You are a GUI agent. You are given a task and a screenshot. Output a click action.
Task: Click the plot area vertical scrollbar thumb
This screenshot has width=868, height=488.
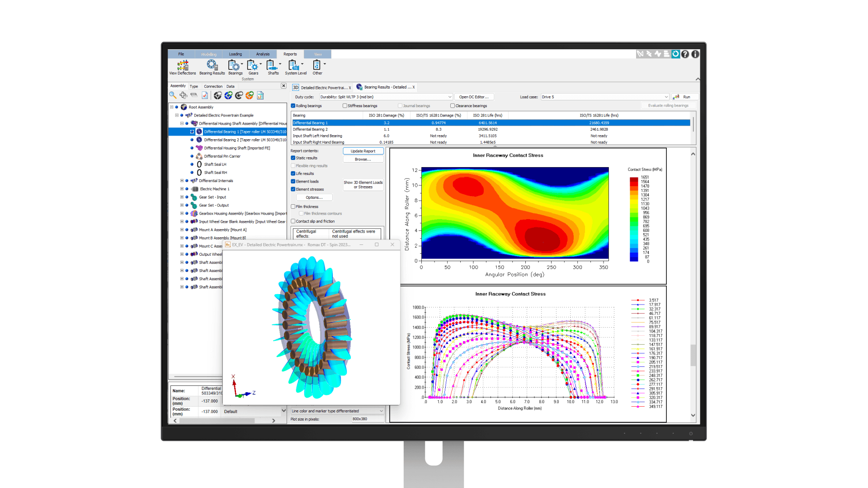(x=693, y=355)
